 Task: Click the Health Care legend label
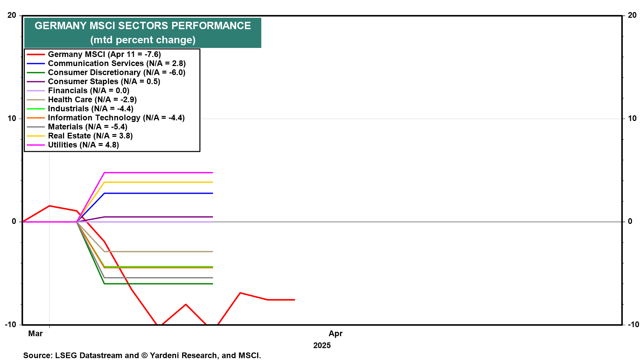(92, 100)
